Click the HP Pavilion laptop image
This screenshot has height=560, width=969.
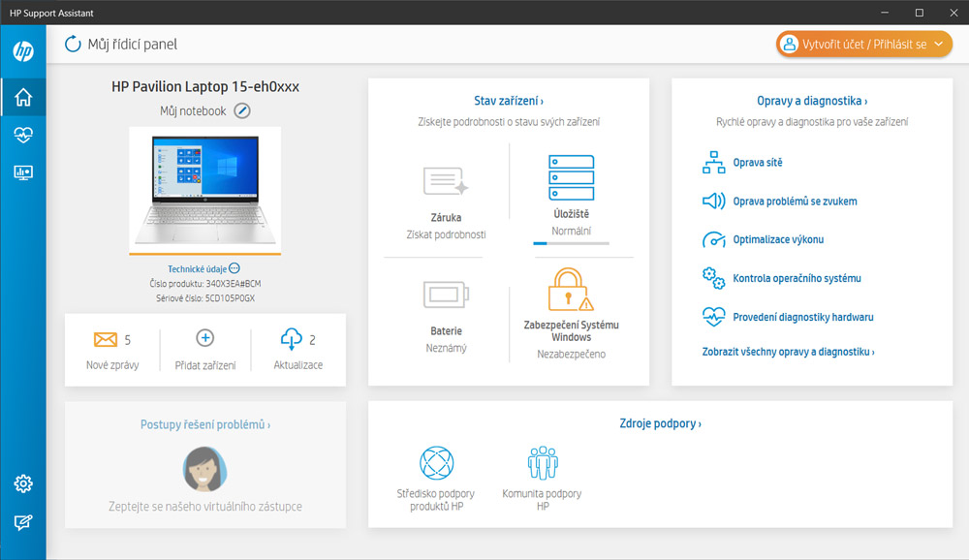tap(205, 189)
